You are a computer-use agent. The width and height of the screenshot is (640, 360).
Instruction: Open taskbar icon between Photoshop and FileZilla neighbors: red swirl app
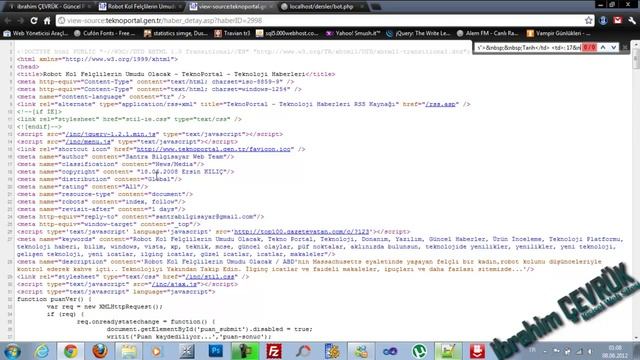coord(303,351)
